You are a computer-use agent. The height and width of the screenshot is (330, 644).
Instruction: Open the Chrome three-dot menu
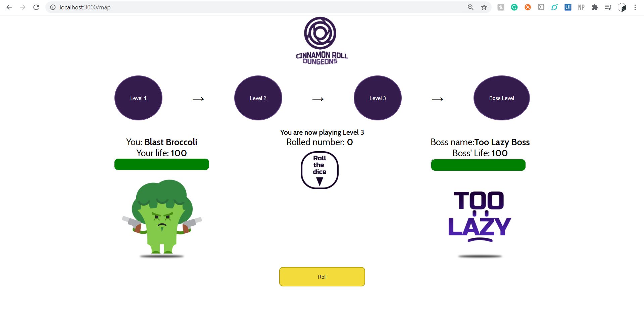pos(635,7)
